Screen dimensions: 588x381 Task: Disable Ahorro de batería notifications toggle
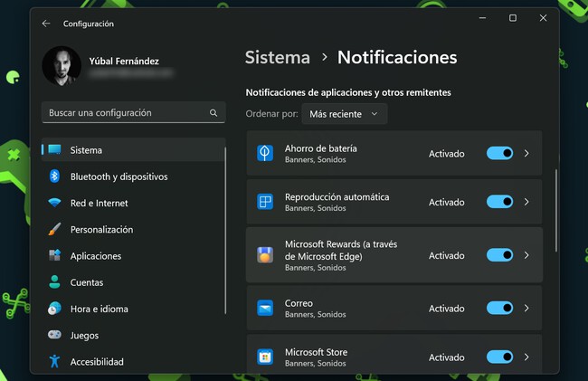click(499, 154)
